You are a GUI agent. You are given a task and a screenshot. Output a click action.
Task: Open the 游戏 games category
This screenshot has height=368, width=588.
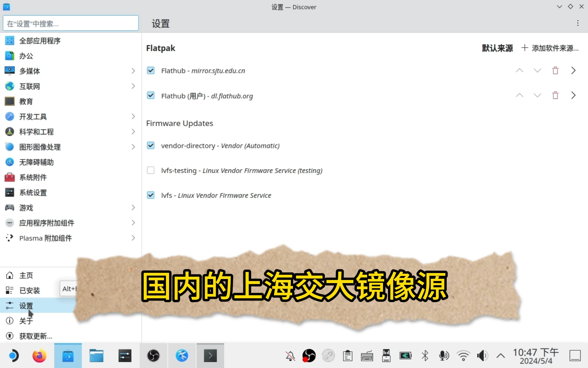coord(70,208)
